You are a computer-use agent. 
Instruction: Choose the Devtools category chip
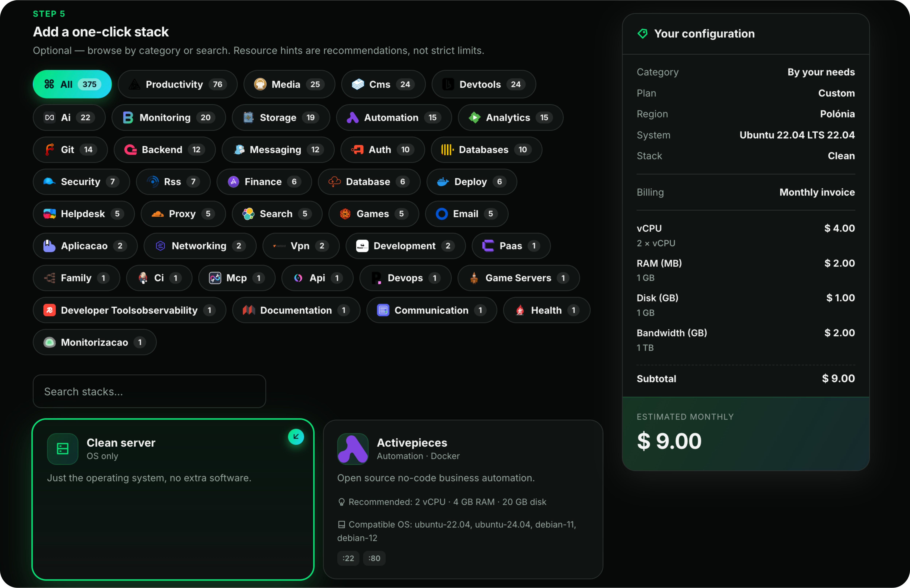[484, 84]
